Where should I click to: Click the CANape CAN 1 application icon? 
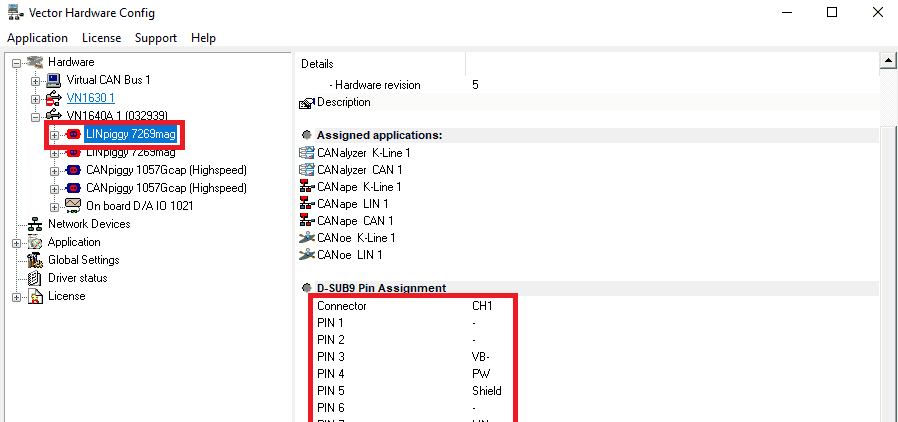click(307, 221)
